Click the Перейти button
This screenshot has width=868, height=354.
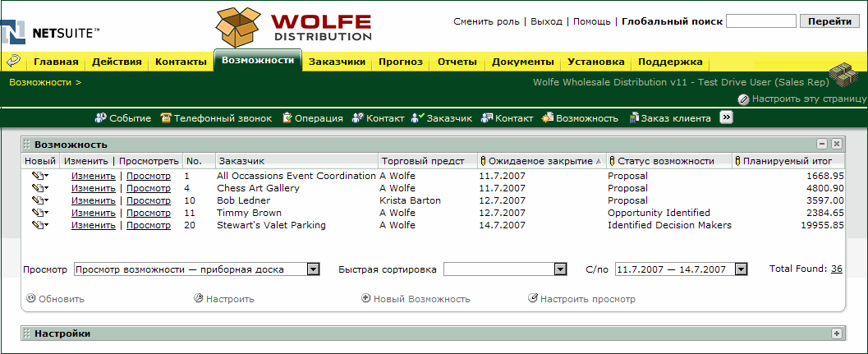829,21
